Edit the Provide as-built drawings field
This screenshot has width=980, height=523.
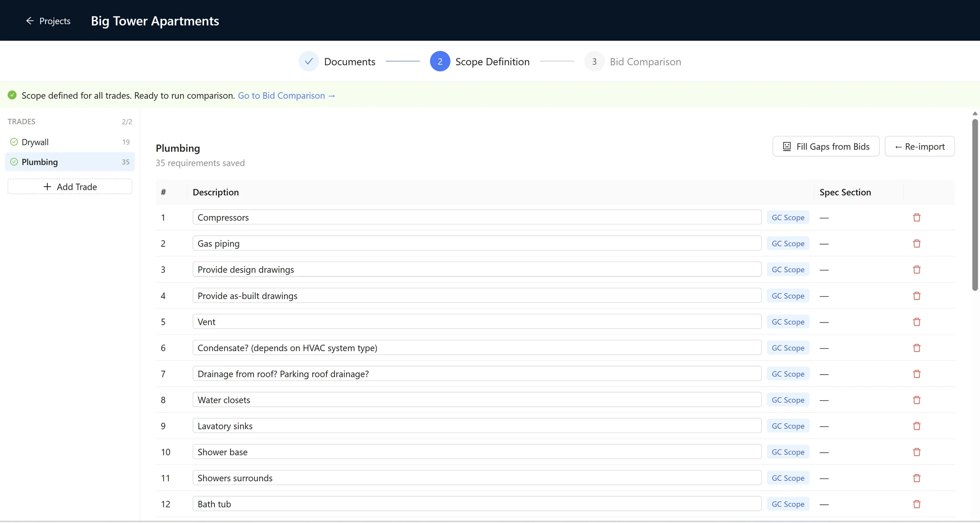(x=477, y=295)
